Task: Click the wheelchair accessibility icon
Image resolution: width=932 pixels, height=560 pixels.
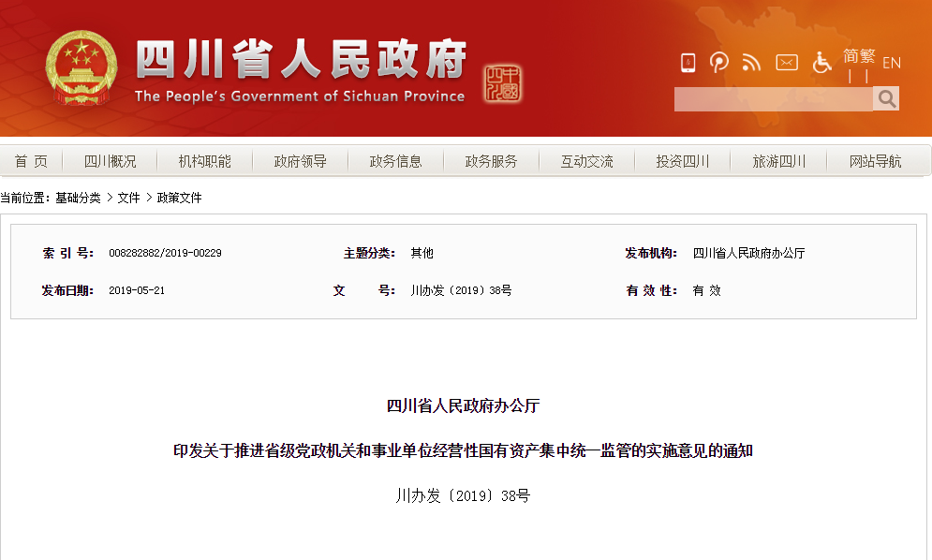Action: coord(821,63)
